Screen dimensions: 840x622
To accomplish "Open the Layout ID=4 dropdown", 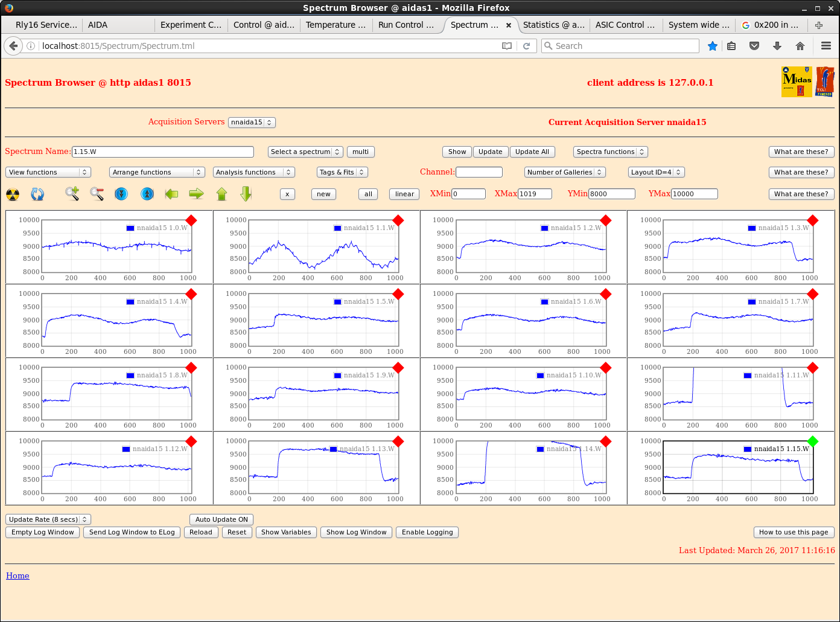I will [656, 172].
